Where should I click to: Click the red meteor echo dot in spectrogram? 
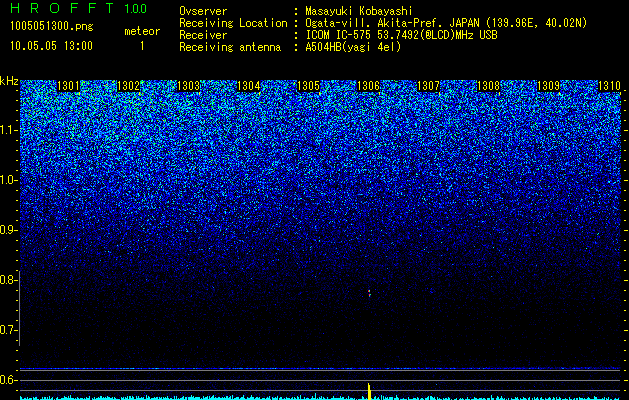pos(369,293)
